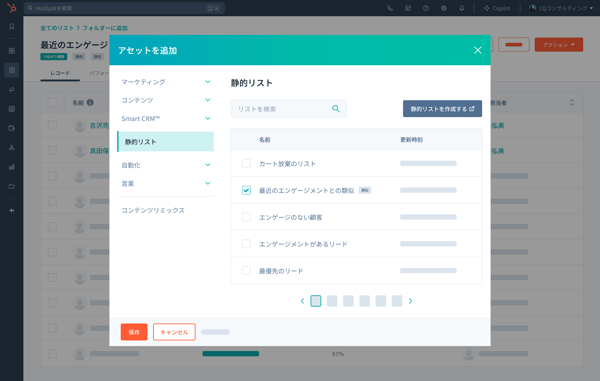Go to the previous page with the left arrow

(302, 301)
